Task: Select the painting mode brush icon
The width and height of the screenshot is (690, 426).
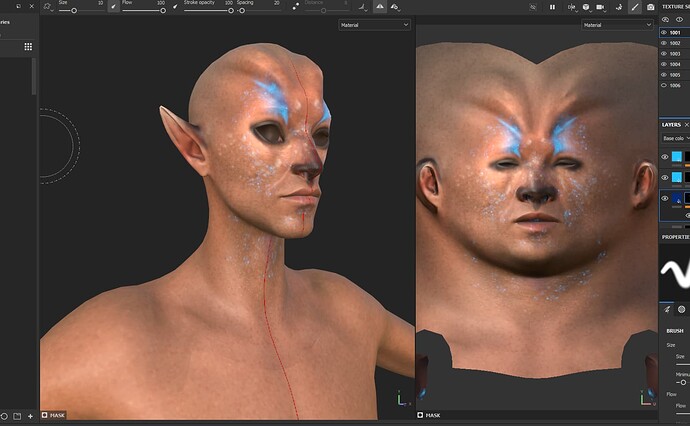Action: (635, 7)
